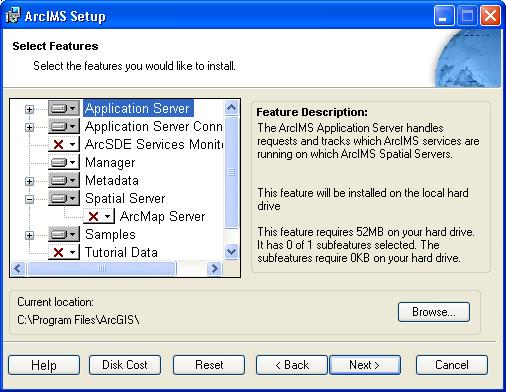Viewport: 506px width, 392px height.
Task: Expand the Application Server tree node
Action: 29,109
